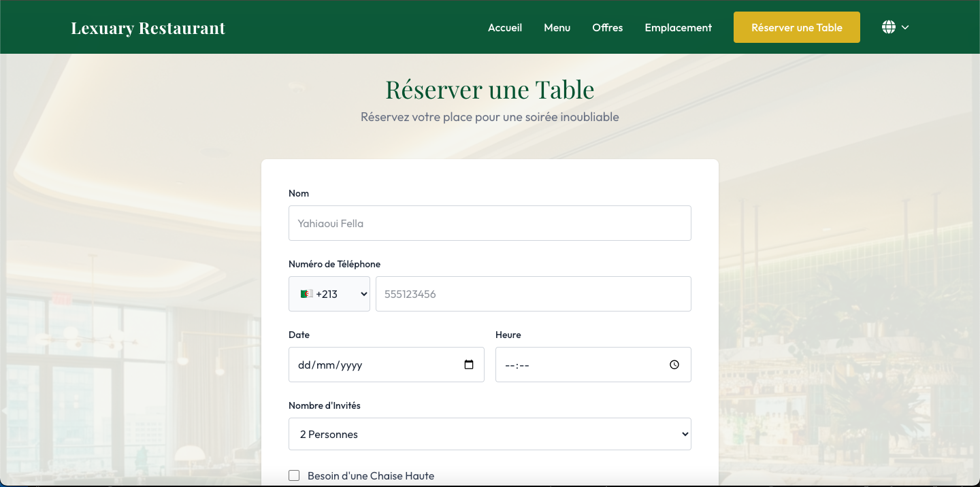The image size is (980, 487).
Task: Click the Algerian flag in phone code selector
Action: point(306,293)
